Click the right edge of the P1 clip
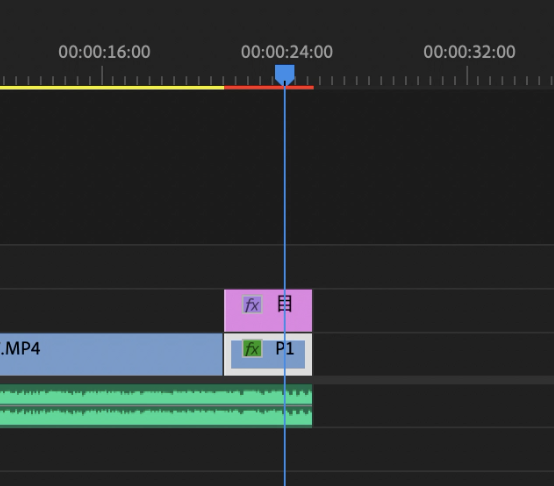 [311, 354]
